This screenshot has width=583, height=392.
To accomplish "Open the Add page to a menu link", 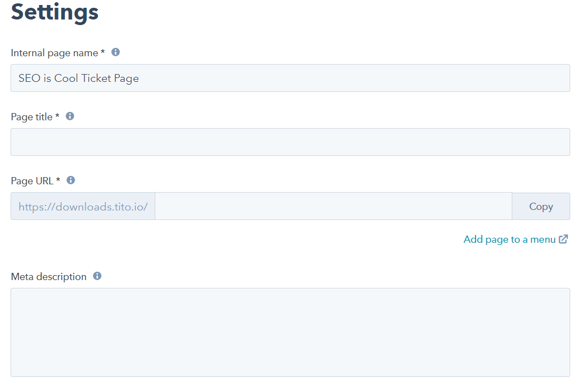I will tap(509, 239).
